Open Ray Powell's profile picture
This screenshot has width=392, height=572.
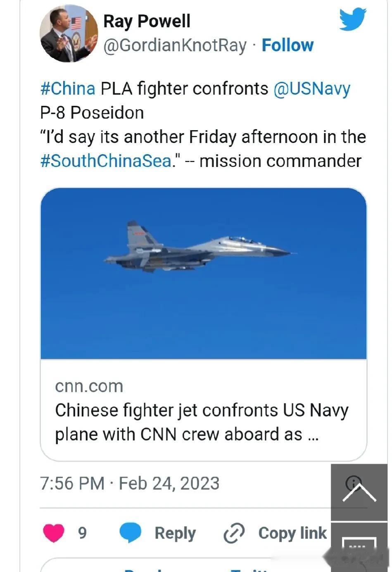[x=69, y=34]
